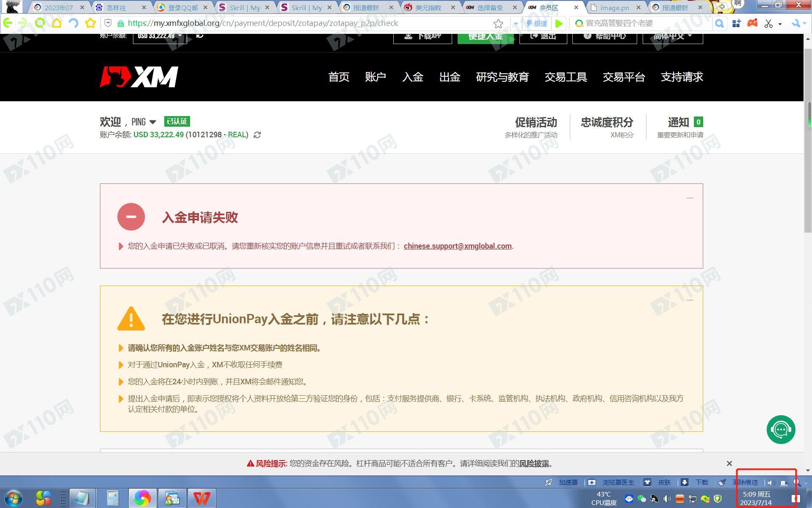
Task: Switch to the 2023年07 tab
Action: (x=58, y=8)
